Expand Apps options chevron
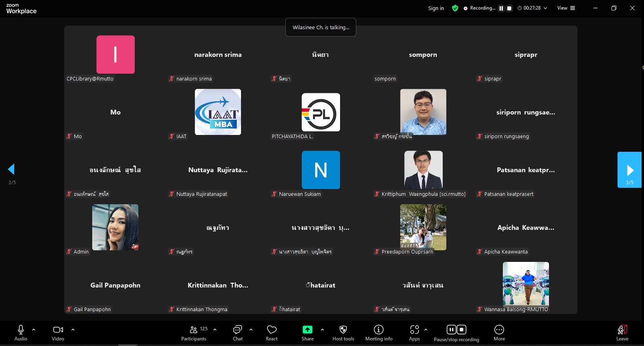The width and height of the screenshot is (644, 346). click(x=426, y=330)
